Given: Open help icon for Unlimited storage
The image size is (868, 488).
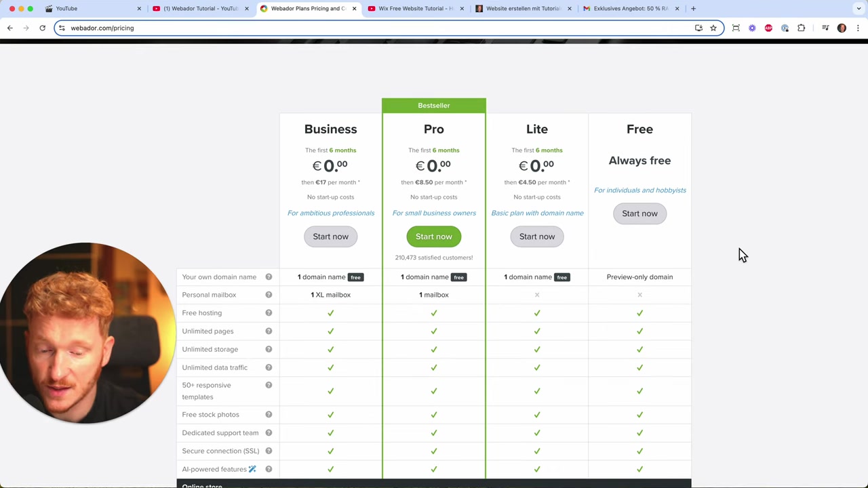Looking at the screenshot, I should click(x=269, y=349).
